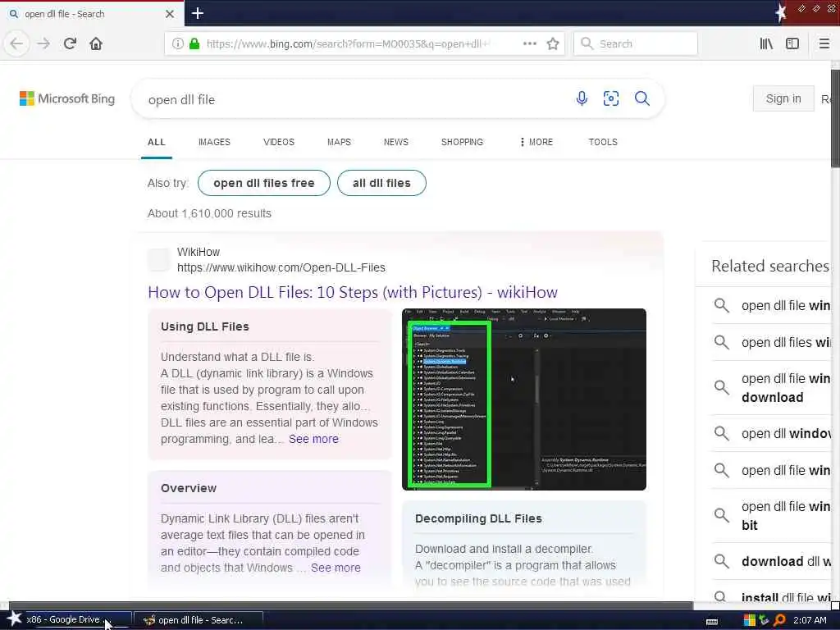Viewport: 840px width, 630px height.
Task: Click search icon beside 'download dll' suggestion
Action: (722, 561)
